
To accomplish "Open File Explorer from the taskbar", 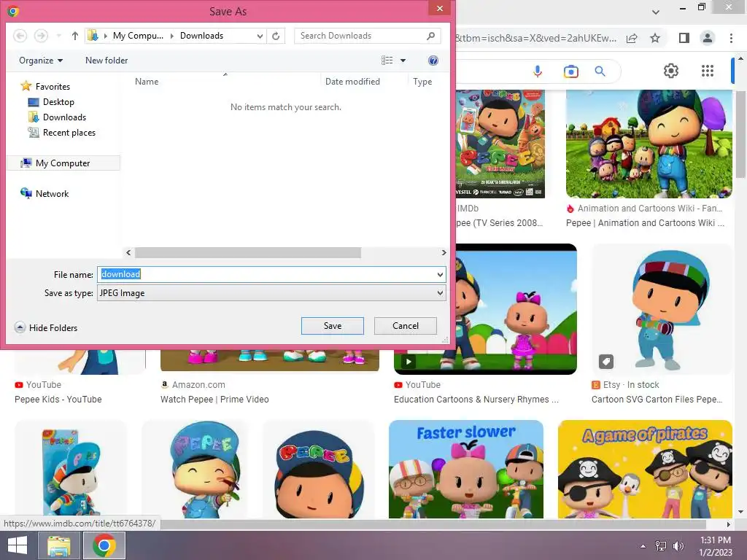I will pos(60,545).
